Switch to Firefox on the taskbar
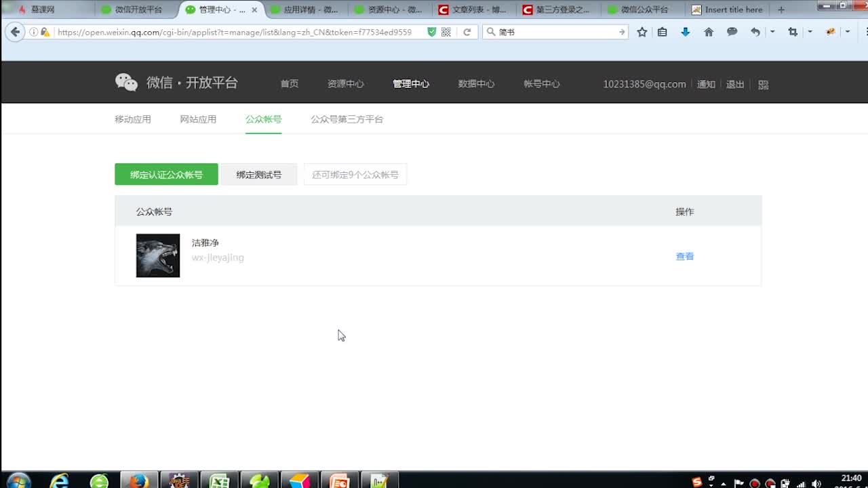Screen dimensions: 868x488 pyautogui.click(x=139, y=481)
